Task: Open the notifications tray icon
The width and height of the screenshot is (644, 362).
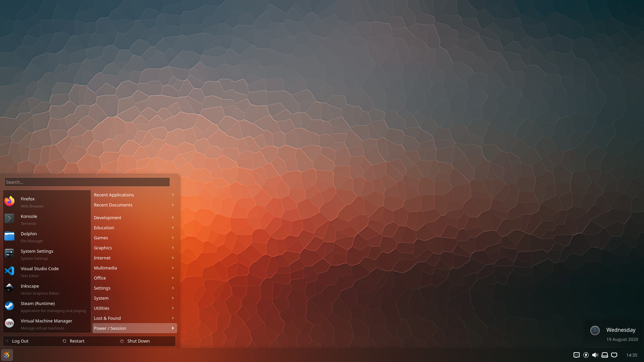Action: 577,355
